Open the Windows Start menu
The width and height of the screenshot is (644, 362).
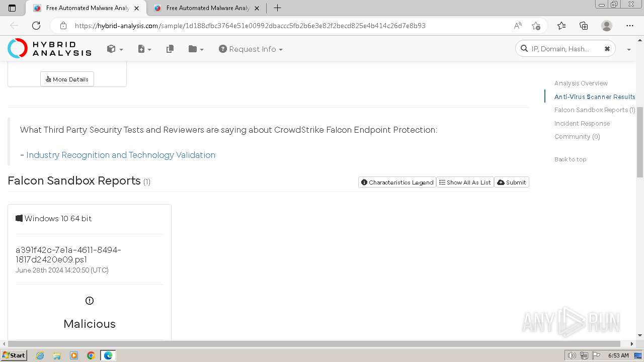pyautogui.click(x=14, y=355)
